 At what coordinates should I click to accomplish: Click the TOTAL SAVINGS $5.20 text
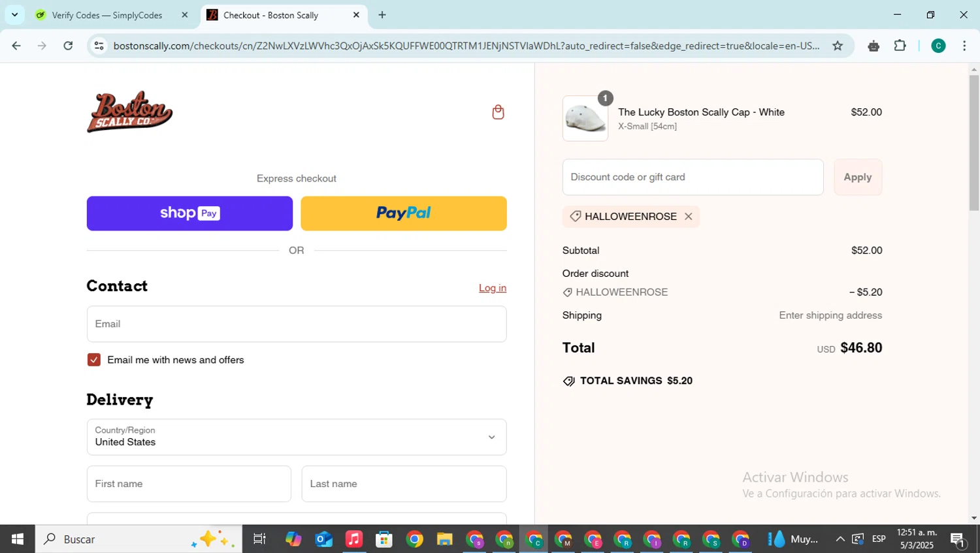tap(636, 381)
